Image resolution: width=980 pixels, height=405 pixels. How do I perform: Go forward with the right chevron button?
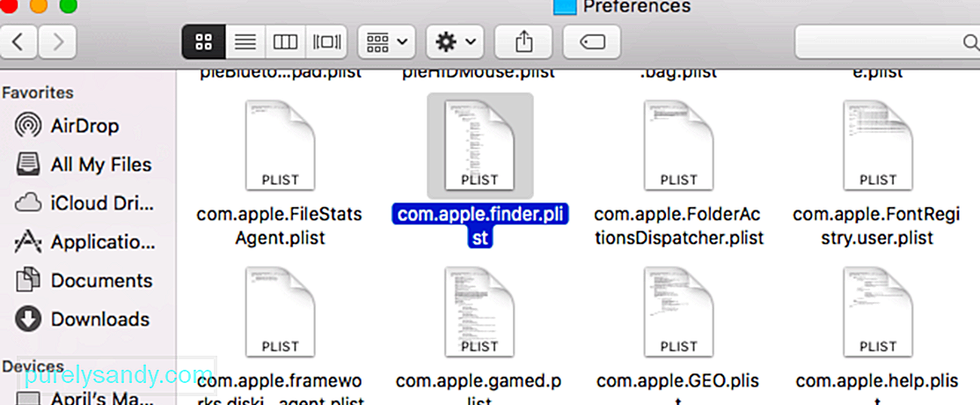[57, 42]
